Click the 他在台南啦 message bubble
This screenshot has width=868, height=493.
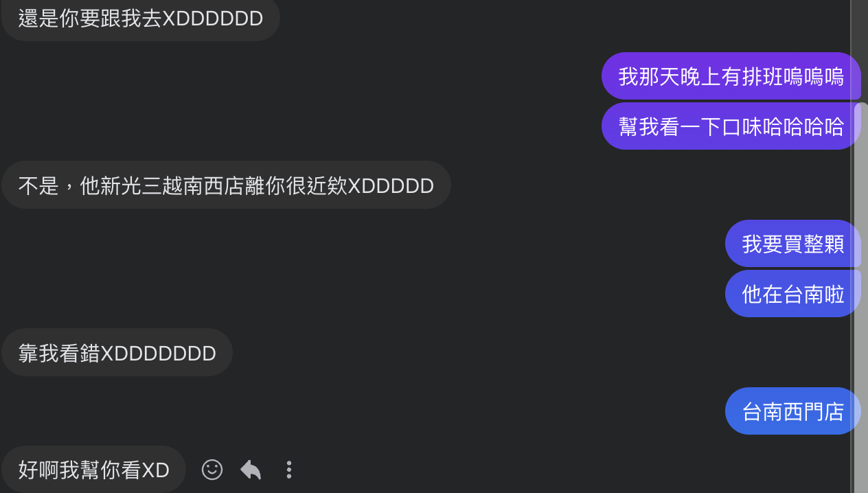click(x=793, y=294)
